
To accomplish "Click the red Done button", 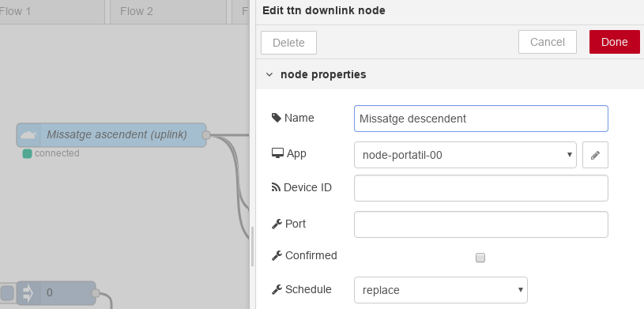I will pos(615,42).
